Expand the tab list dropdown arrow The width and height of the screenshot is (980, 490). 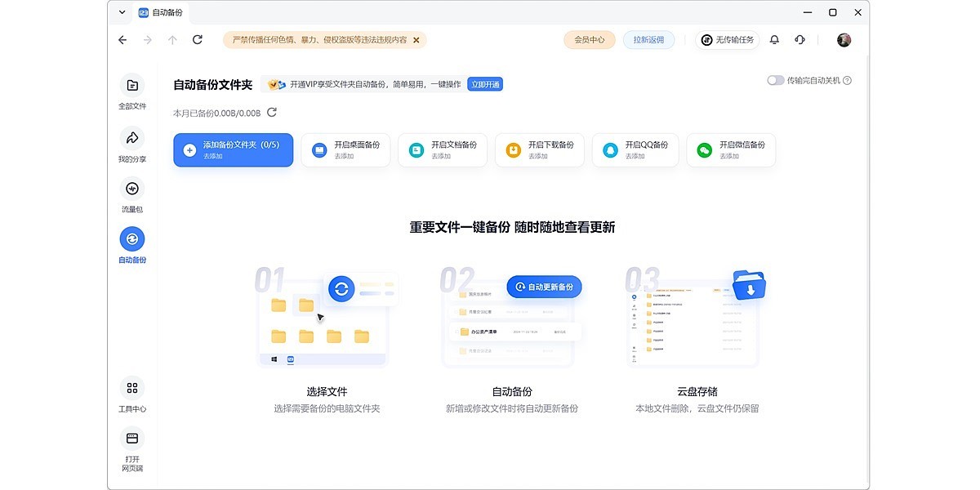(x=122, y=12)
